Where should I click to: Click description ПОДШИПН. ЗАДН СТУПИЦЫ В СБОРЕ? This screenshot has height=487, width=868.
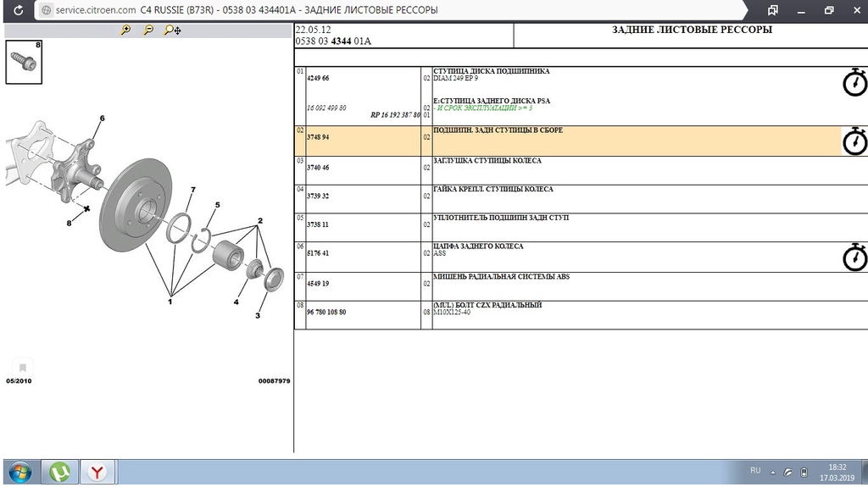pyautogui.click(x=498, y=130)
